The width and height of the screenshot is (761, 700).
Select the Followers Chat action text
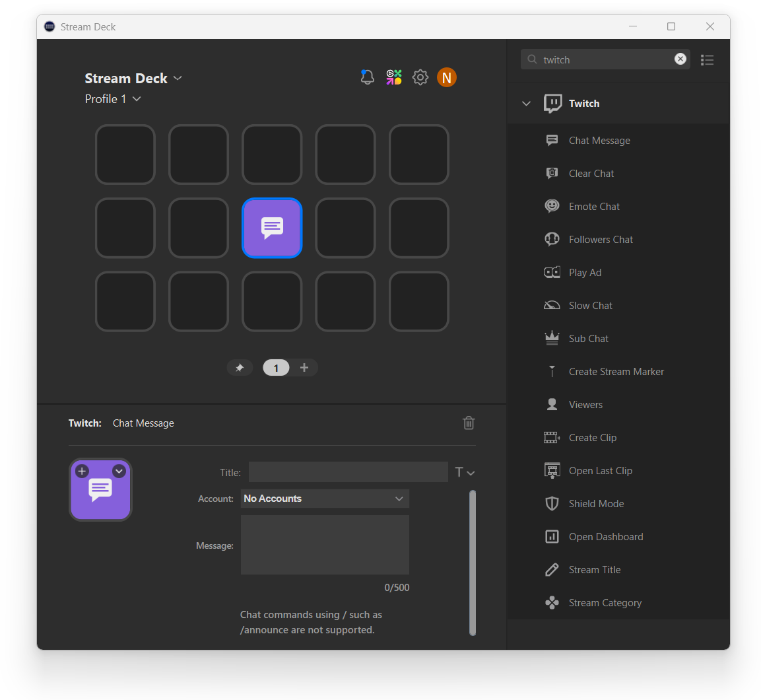(601, 239)
